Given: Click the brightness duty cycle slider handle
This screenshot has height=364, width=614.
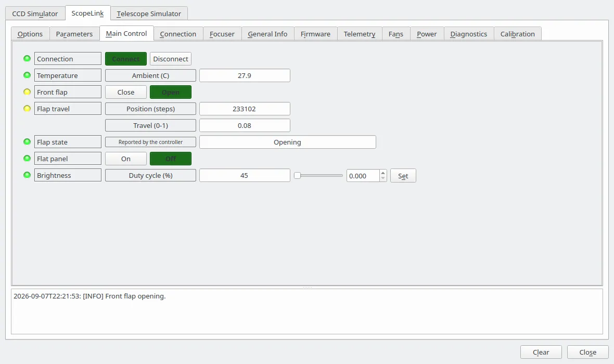Looking at the screenshot, I should click(298, 175).
